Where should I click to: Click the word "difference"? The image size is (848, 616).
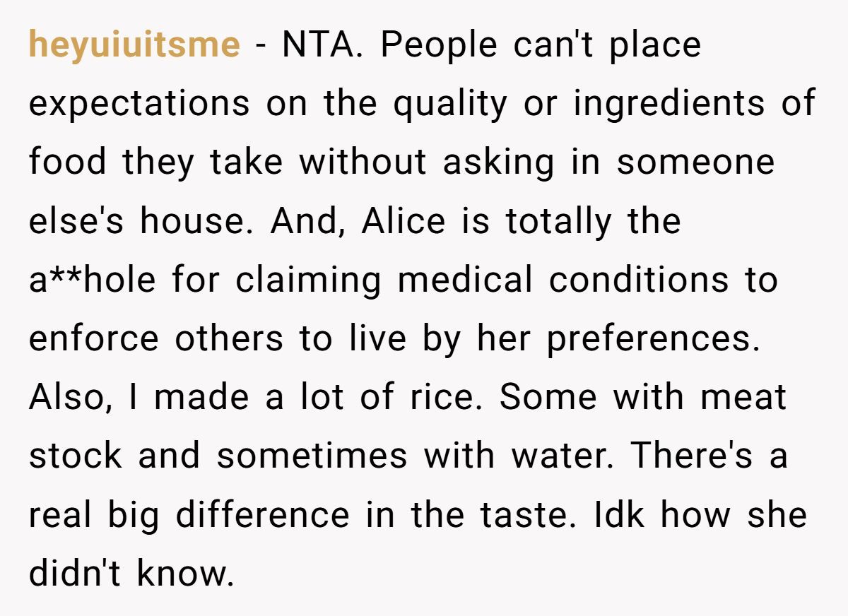click(x=263, y=515)
